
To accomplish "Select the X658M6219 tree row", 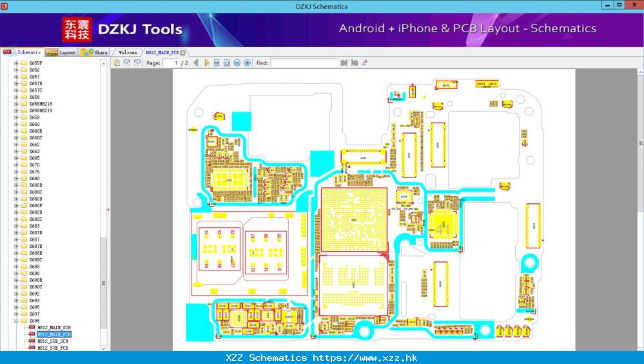I will (x=41, y=110).
